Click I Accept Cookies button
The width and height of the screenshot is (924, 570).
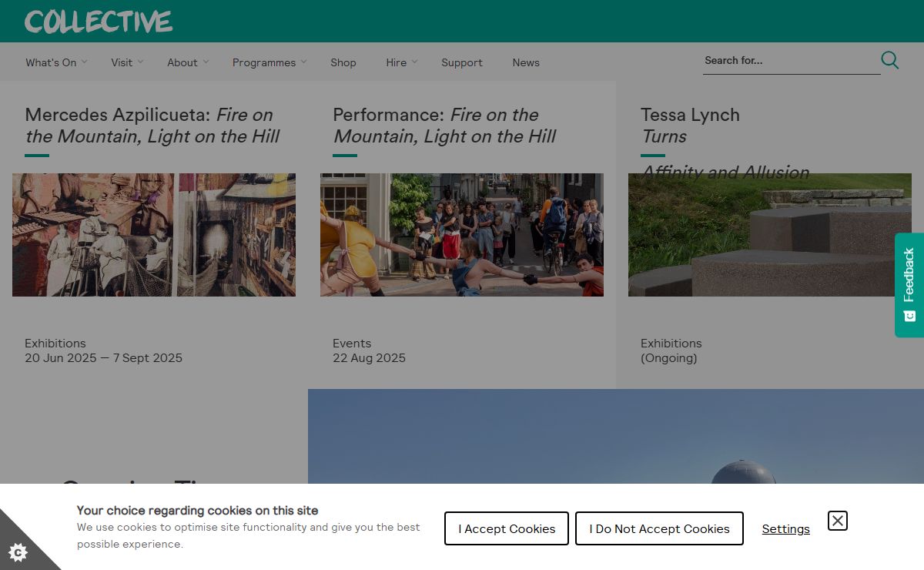click(507, 528)
